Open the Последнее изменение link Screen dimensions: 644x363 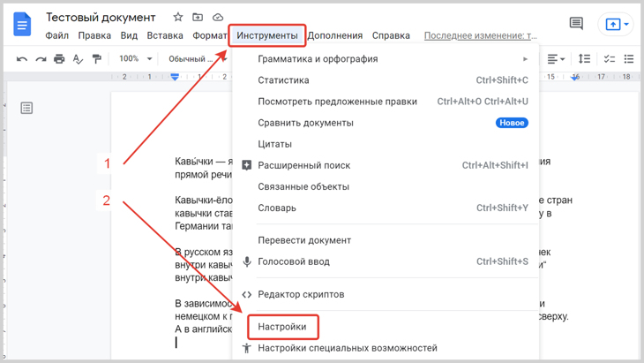[481, 35]
